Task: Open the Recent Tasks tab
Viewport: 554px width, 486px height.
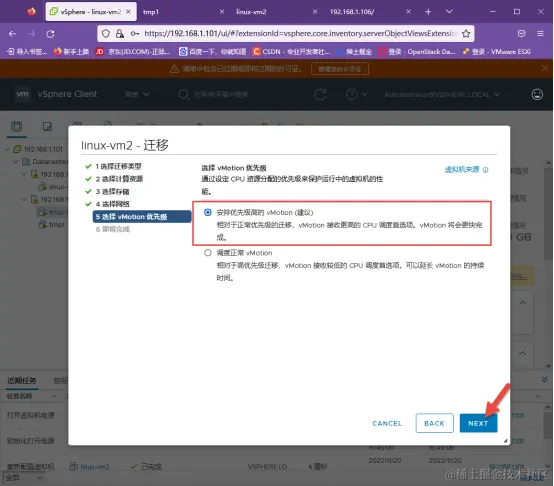Action: (x=22, y=380)
